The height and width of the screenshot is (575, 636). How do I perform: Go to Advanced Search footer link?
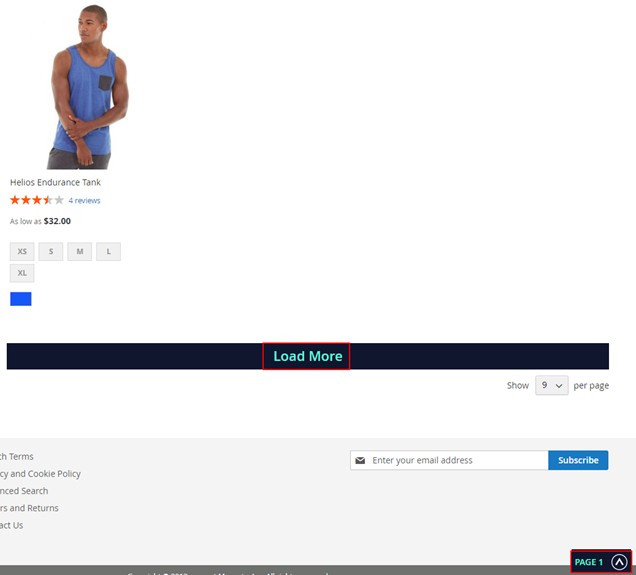point(23,490)
